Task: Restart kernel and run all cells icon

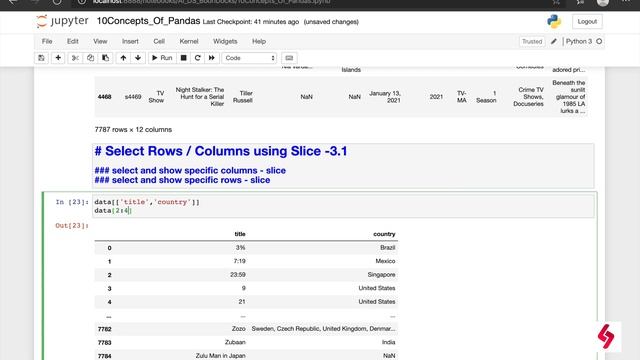Action: 211,58
